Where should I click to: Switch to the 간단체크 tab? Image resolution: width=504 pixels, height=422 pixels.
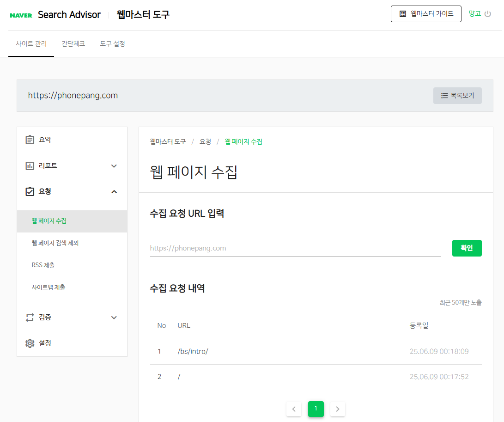(73, 44)
